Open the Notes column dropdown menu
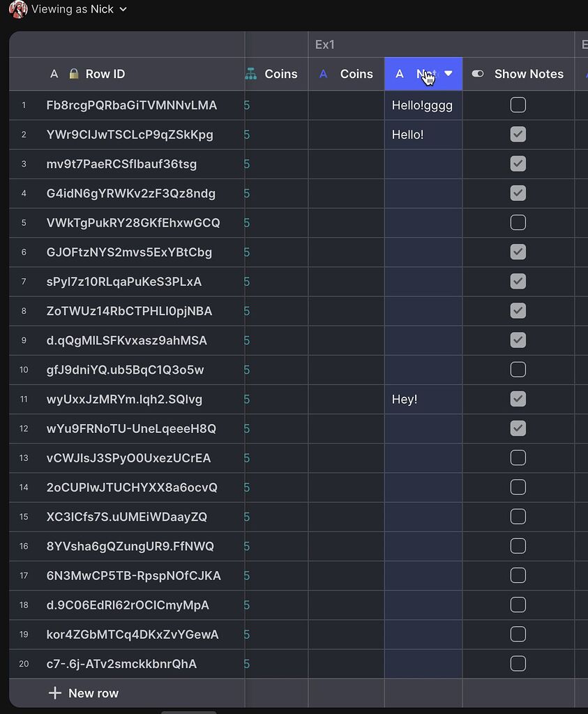 pos(448,73)
